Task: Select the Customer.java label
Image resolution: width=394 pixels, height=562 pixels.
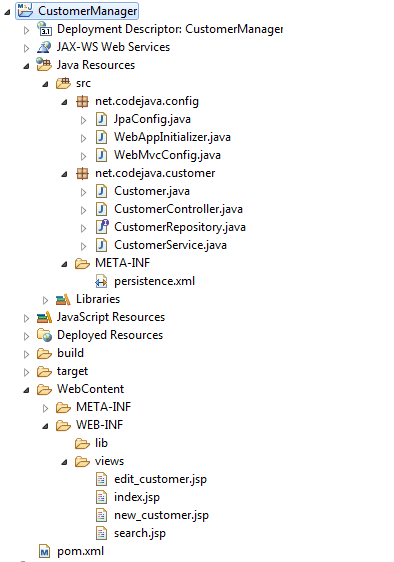Action: click(152, 191)
